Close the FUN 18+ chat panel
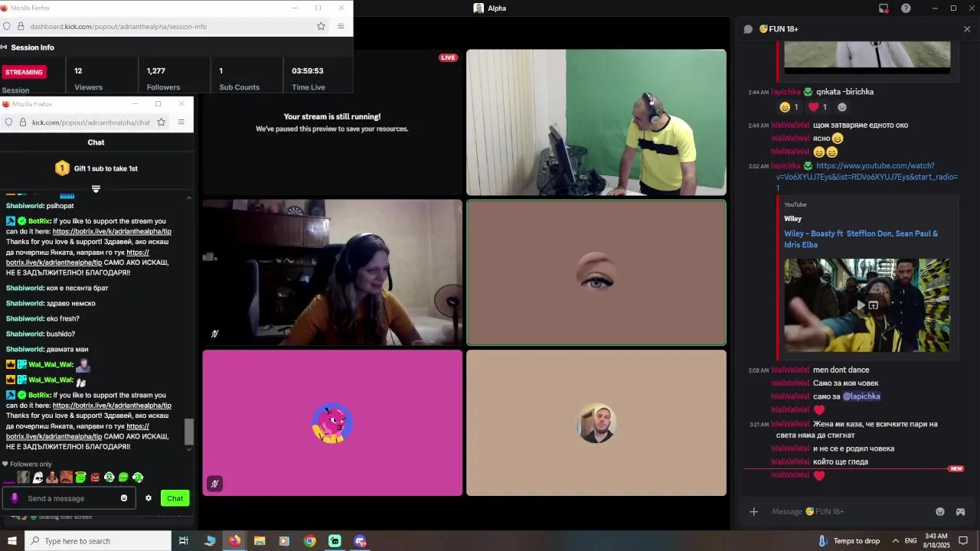This screenshot has width=980, height=551. [x=967, y=29]
